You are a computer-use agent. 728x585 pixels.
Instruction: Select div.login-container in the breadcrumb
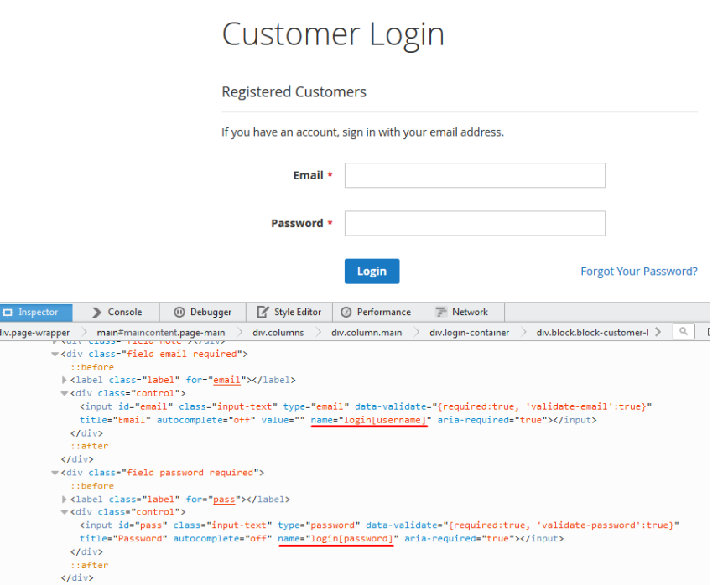click(469, 333)
